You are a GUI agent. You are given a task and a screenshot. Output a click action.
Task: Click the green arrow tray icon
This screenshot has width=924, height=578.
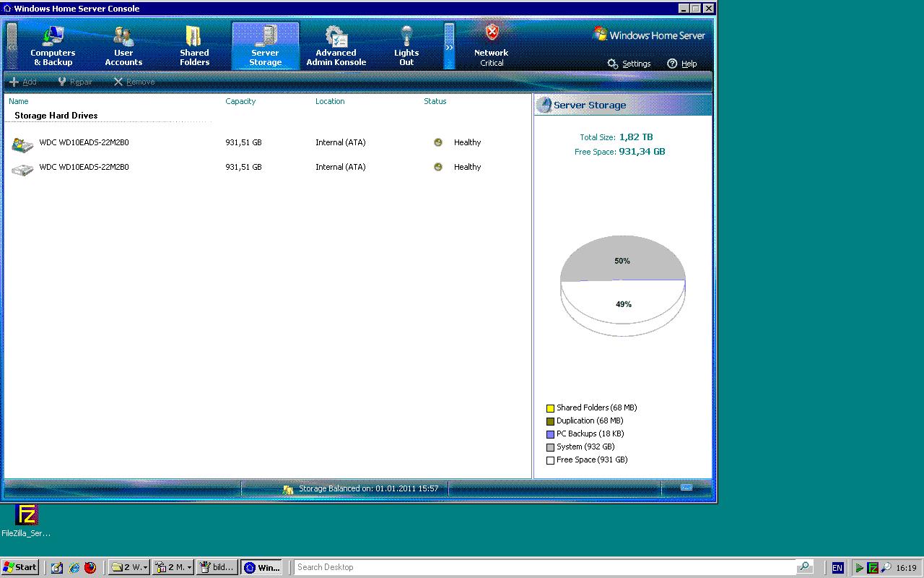click(x=860, y=568)
